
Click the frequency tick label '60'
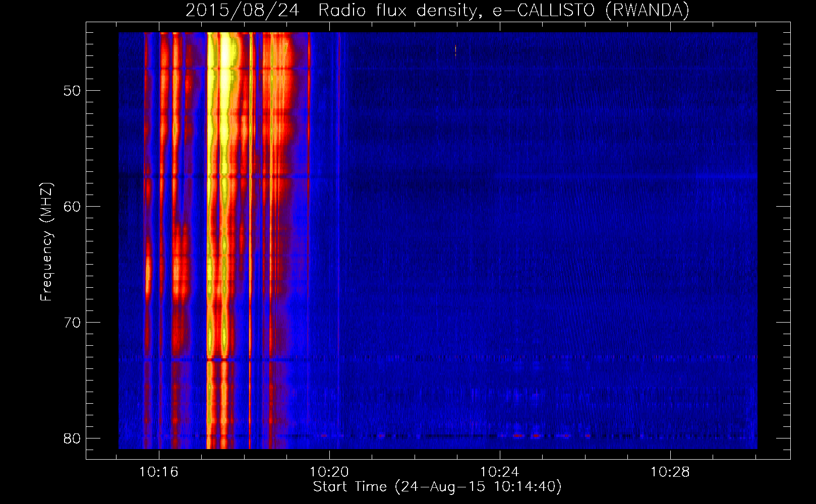pos(72,207)
